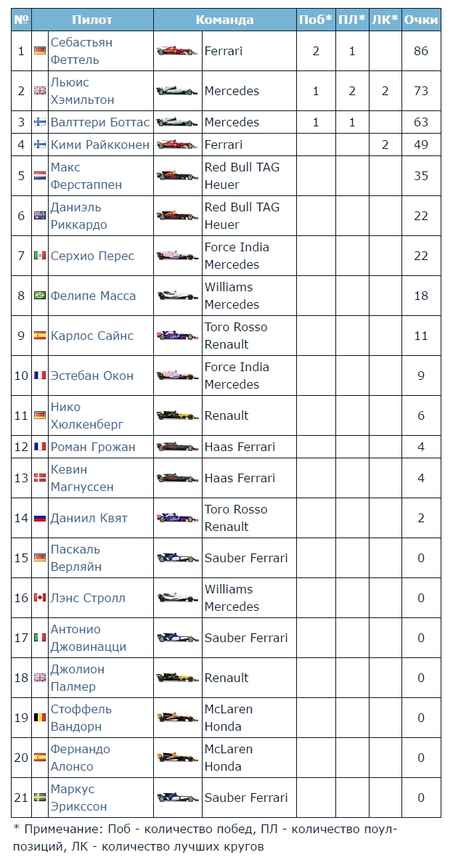This screenshot has height=868, width=453.
Task: Open the Роман Грожан link
Action: 93,447
